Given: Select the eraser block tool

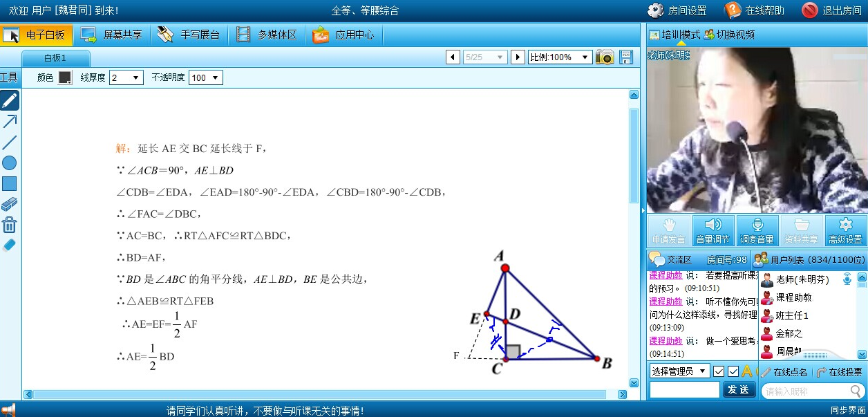Looking at the screenshot, I should [x=10, y=204].
